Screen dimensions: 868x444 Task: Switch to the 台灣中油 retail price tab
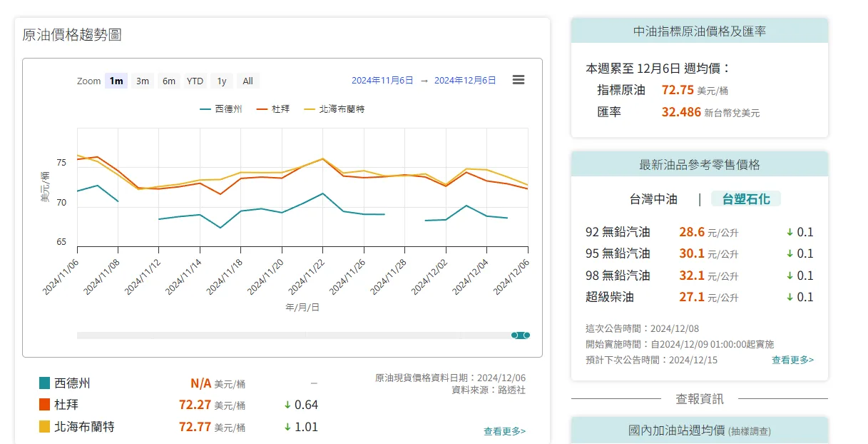(653, 199)
